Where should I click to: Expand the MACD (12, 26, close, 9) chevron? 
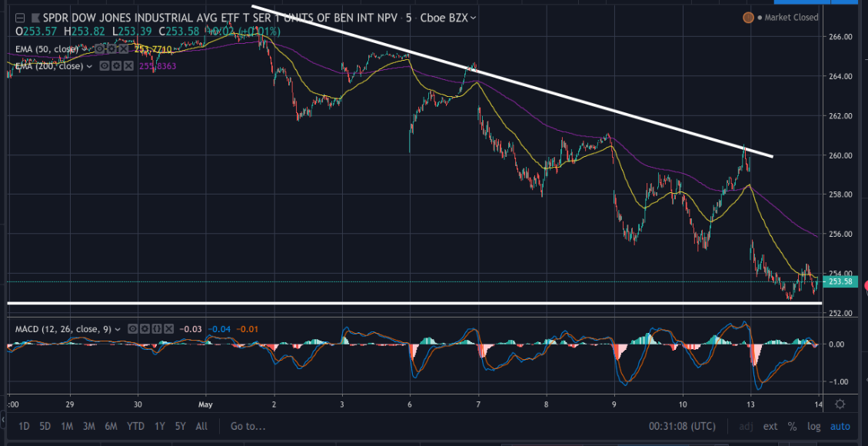tap(118, 328)
